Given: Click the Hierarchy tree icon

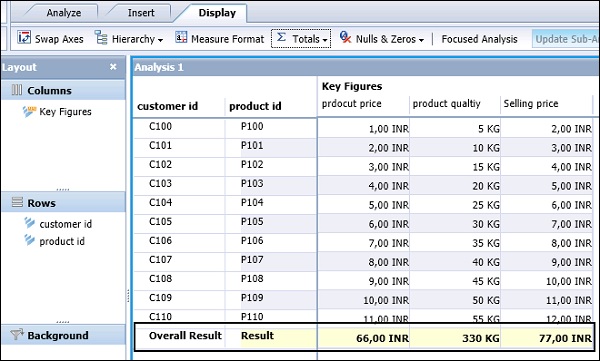Looking at the screenshot, I should [x=101, y=38].
